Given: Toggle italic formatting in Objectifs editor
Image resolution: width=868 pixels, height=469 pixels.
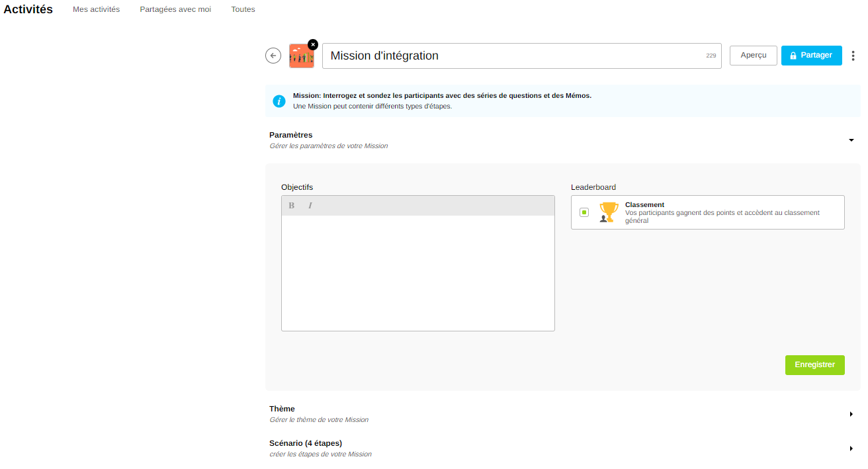Looking at the screenshot, I should (310, 206).
